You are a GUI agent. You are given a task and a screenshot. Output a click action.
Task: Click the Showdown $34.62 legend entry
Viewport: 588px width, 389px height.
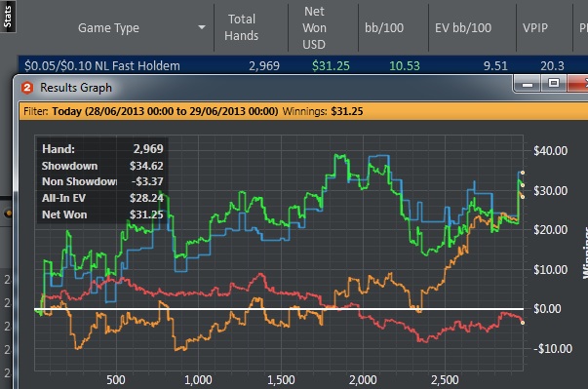coord(102,166)
